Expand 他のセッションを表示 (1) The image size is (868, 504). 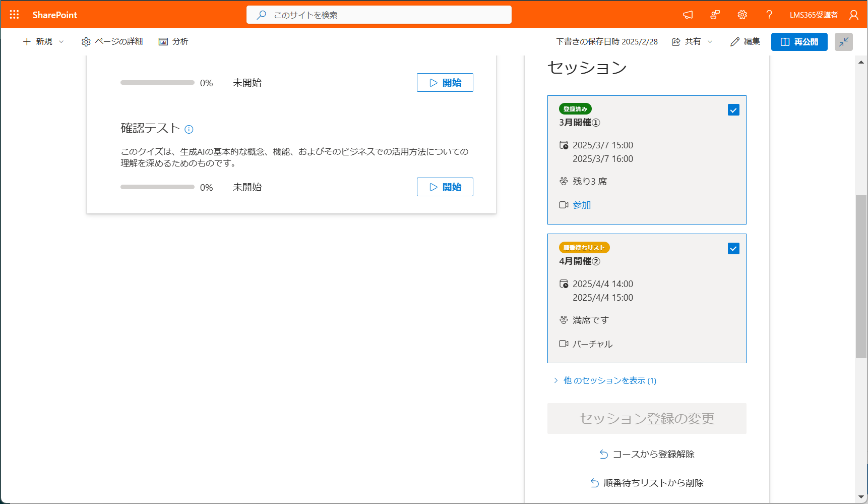point(604,380)
